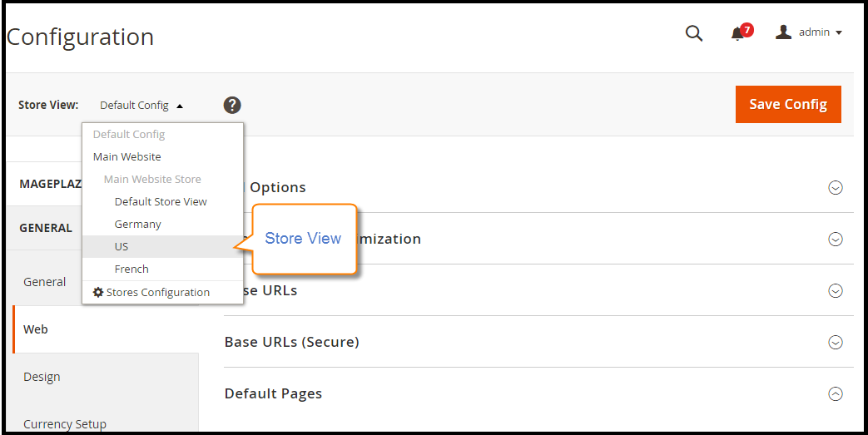Expand the Base URLs section chevron

(x=836, y=290)
